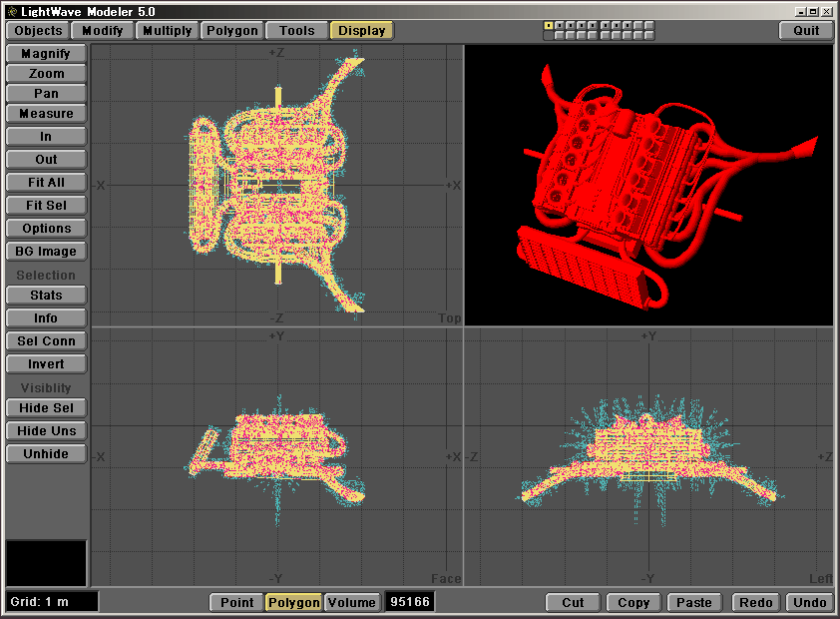Screen dimensions: 840x619
Task: Open the Objects menu tab
Action: pyautogui.click(x=39, y=30)
